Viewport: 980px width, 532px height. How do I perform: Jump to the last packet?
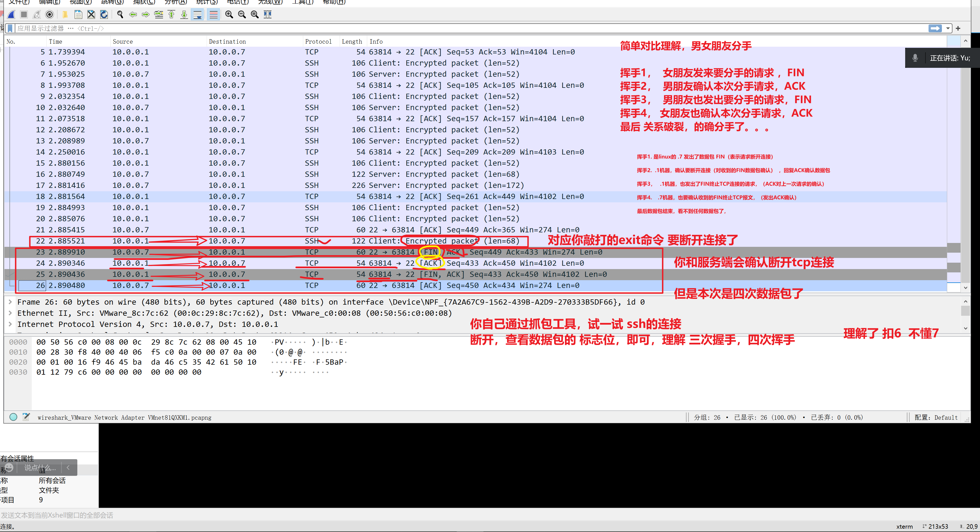[184, 14]
